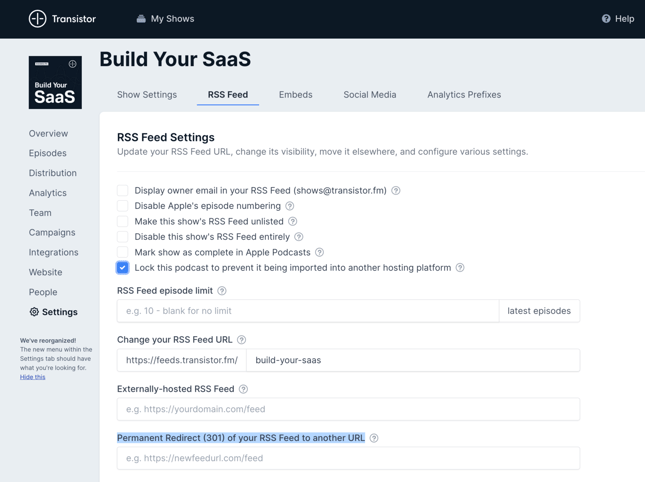This screenshot has height=482, width=645.
Task: Focus the RSS Feed URL slug field
Action: pos(413,360)
